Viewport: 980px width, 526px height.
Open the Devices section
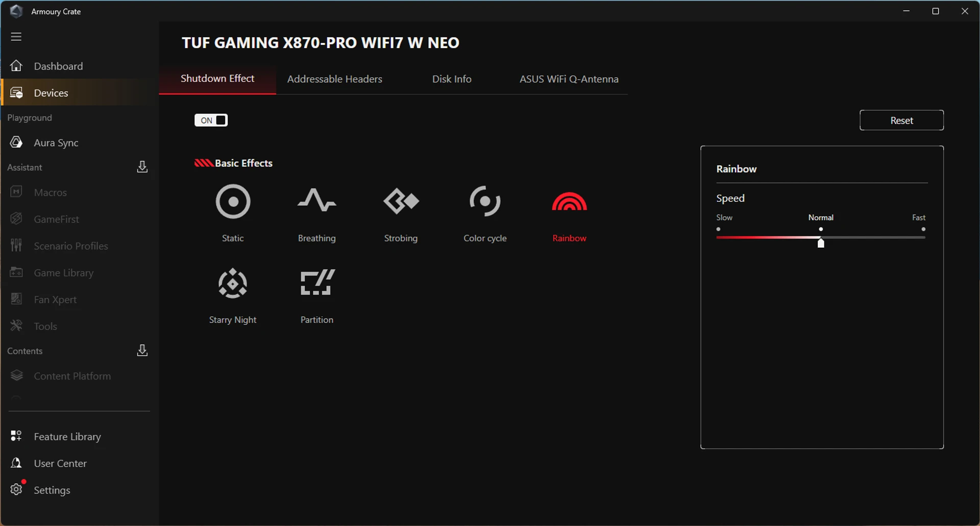click(x=80, y=92)
